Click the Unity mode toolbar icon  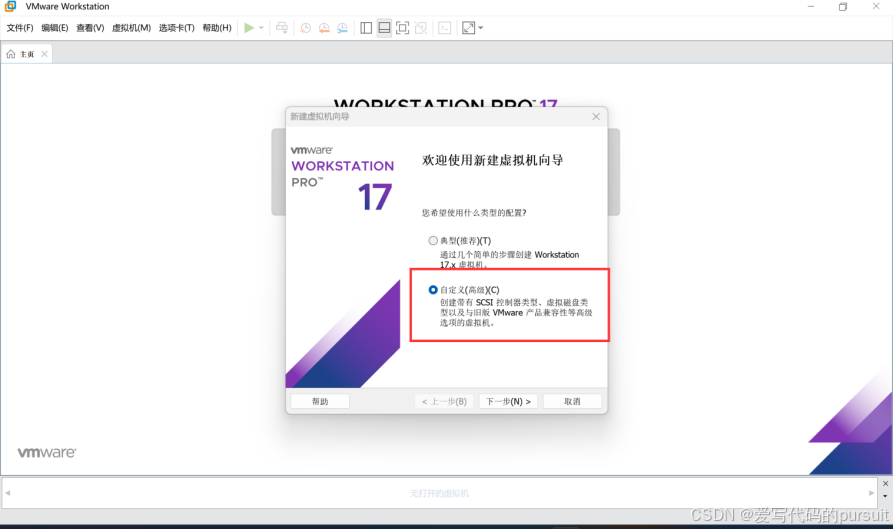click(421, 28)
